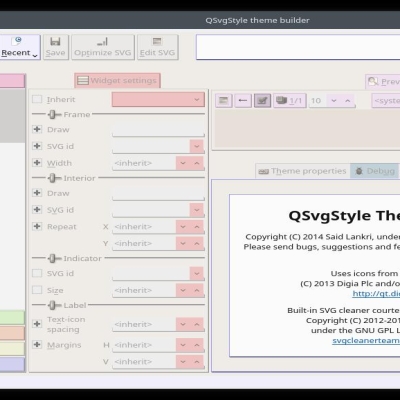Increase the Margins V value
Image resolution: width=400 pixels, height=400 pixels.
coord(197,362)
